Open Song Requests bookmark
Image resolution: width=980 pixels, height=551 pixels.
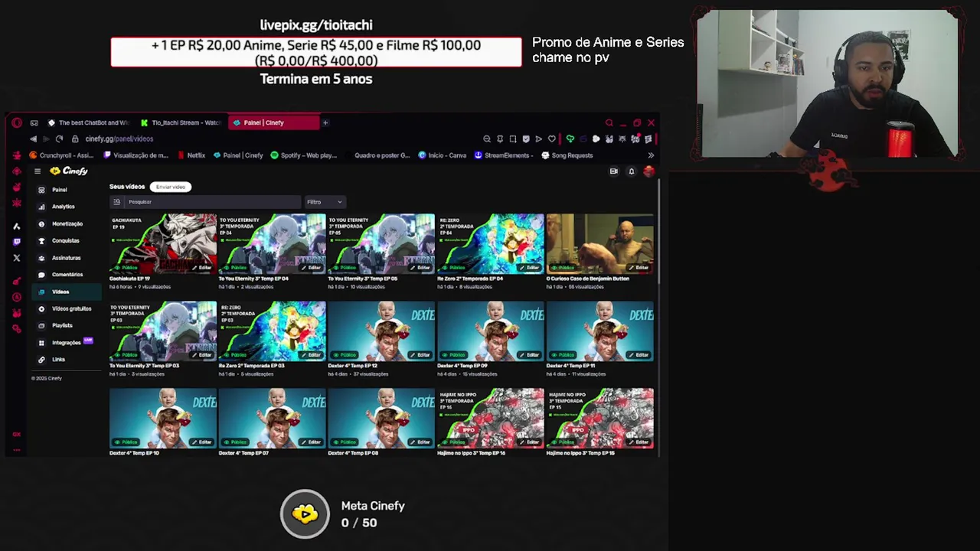(x=567, y=155)
